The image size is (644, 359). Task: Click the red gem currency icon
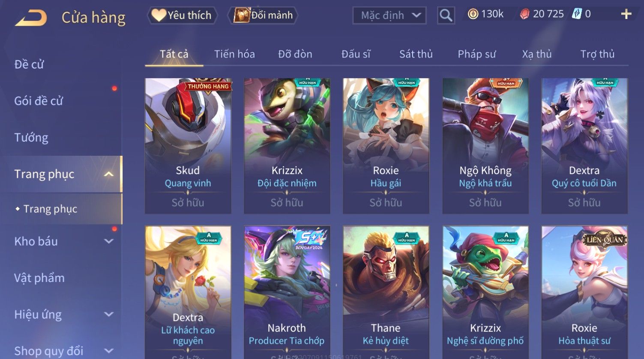click(524, 14)
